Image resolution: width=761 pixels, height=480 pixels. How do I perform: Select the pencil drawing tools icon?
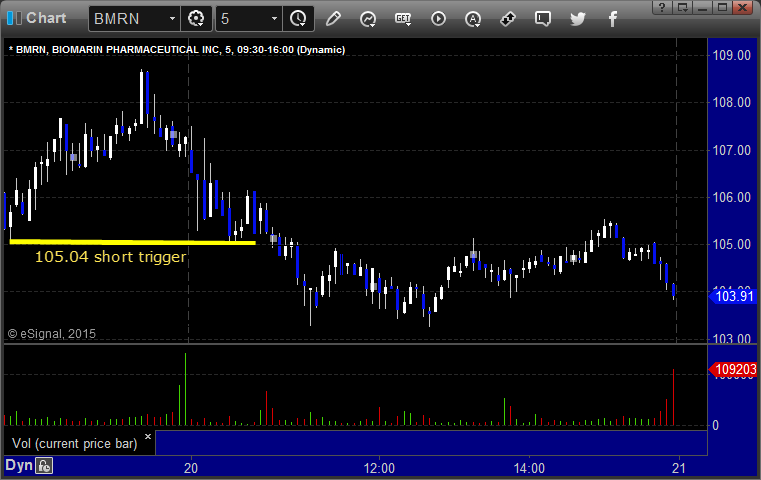pos(333,19)
